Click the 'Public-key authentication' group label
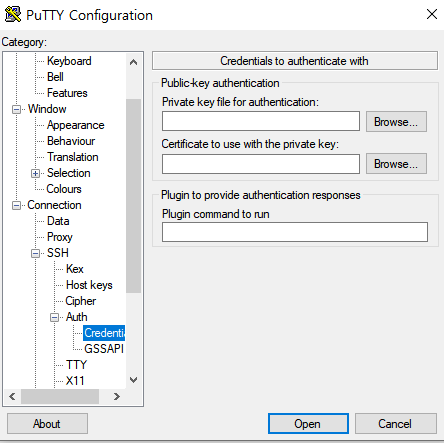The width and height of the screenshot is (444, 443). point(220,83)
